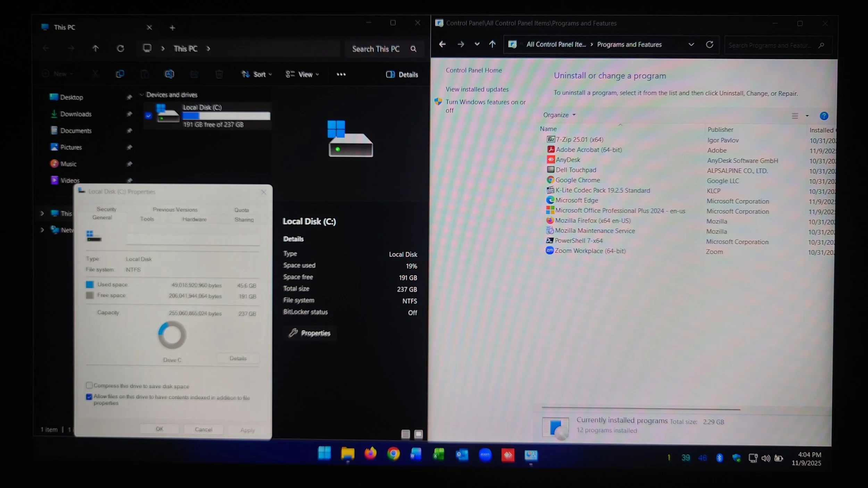This screenshot has width=868, height=488.
Task: Click the AnyDesk icon in the taskbar
Action: click(508, 455)
